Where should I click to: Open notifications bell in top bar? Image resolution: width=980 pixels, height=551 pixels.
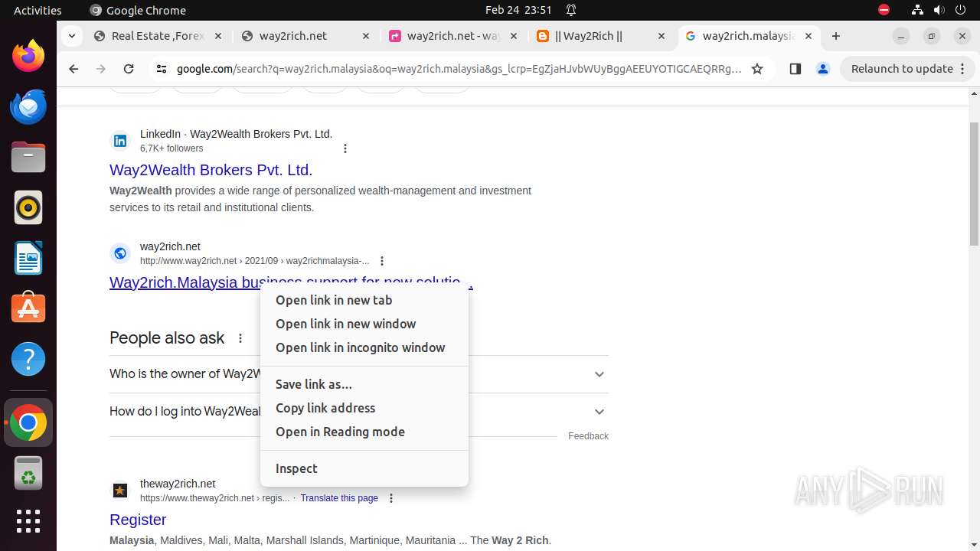pos(571,10)
